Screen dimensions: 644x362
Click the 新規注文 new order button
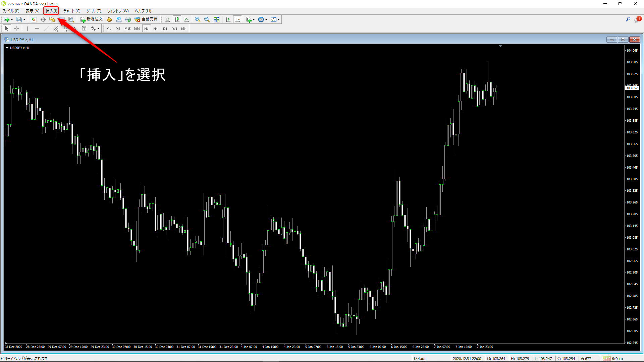(91, 19)
